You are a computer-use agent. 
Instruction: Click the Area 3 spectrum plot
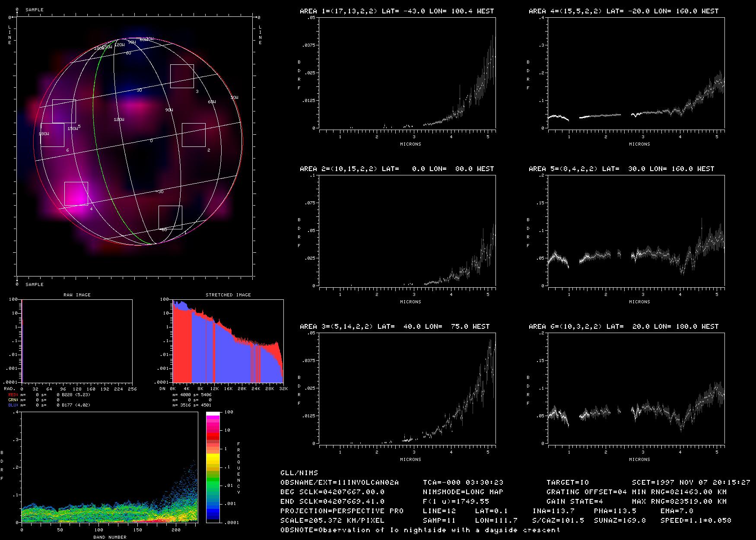pos(407,388)
